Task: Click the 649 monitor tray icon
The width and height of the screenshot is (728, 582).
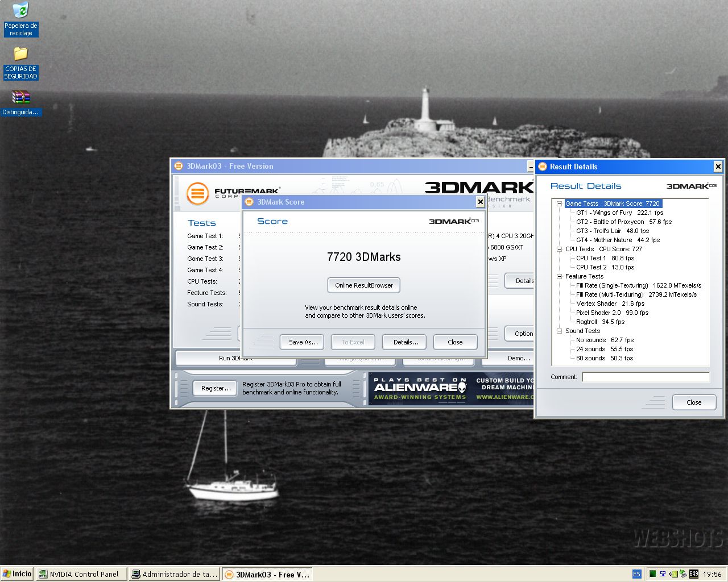Action: point(694,574)
